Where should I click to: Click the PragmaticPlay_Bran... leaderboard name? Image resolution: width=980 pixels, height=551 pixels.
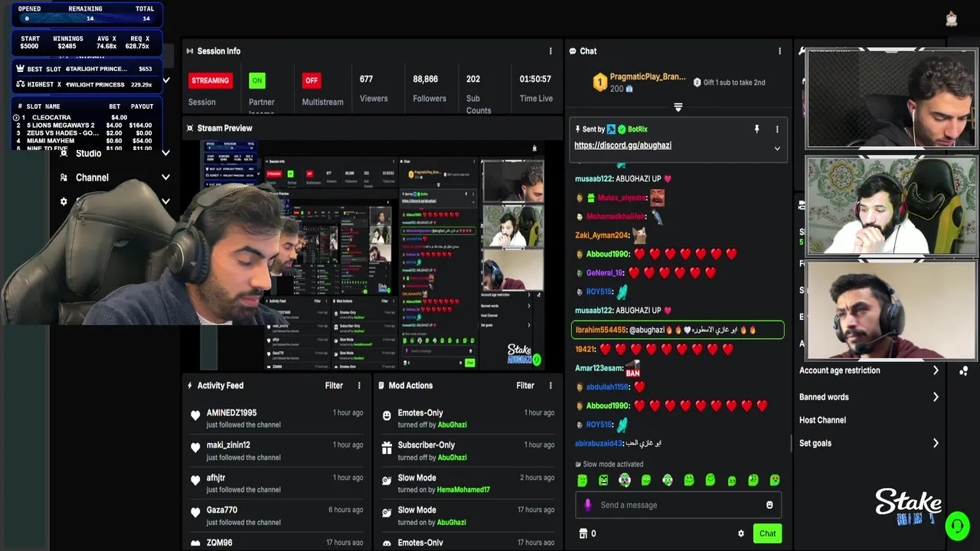pos(648,77)
